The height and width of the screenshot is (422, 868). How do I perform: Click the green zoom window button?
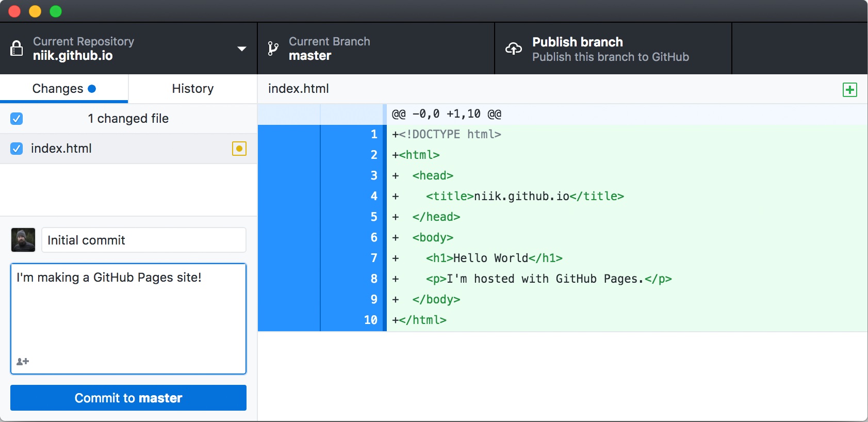tap(56, 11)
